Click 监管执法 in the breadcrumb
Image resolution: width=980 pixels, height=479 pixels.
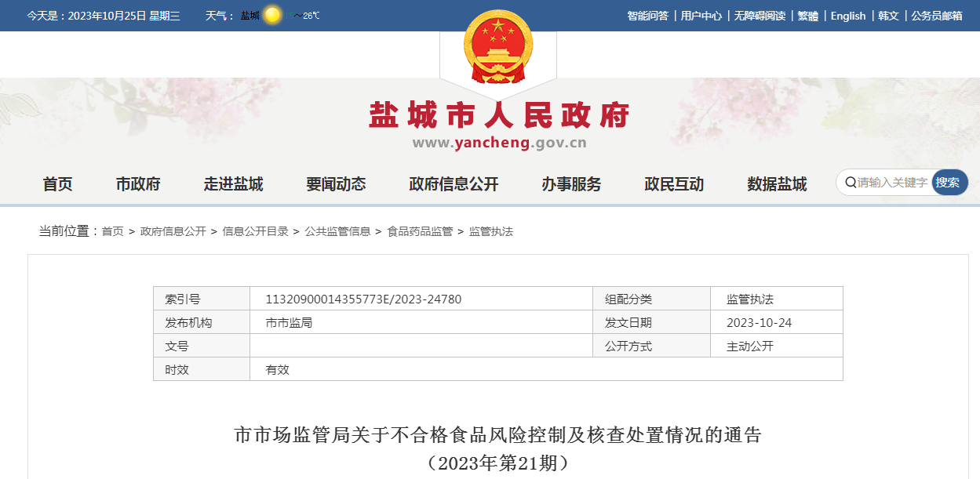coord(491,231)
